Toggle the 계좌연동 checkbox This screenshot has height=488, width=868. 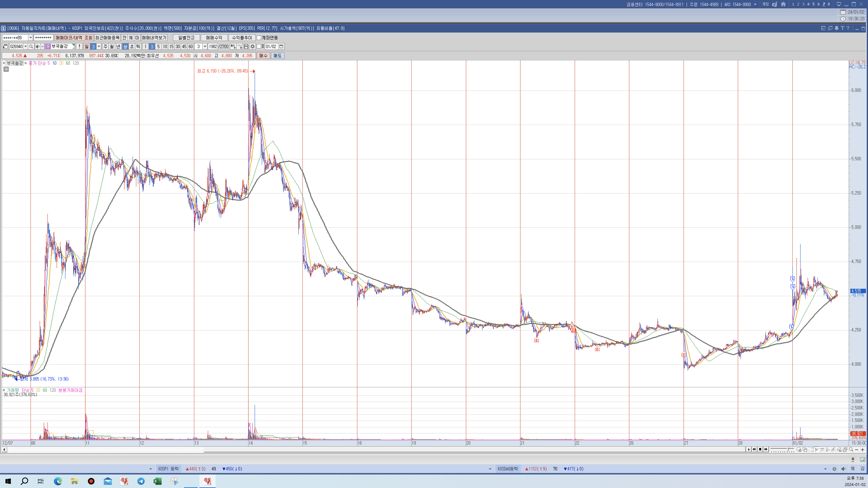click(259, 38)
